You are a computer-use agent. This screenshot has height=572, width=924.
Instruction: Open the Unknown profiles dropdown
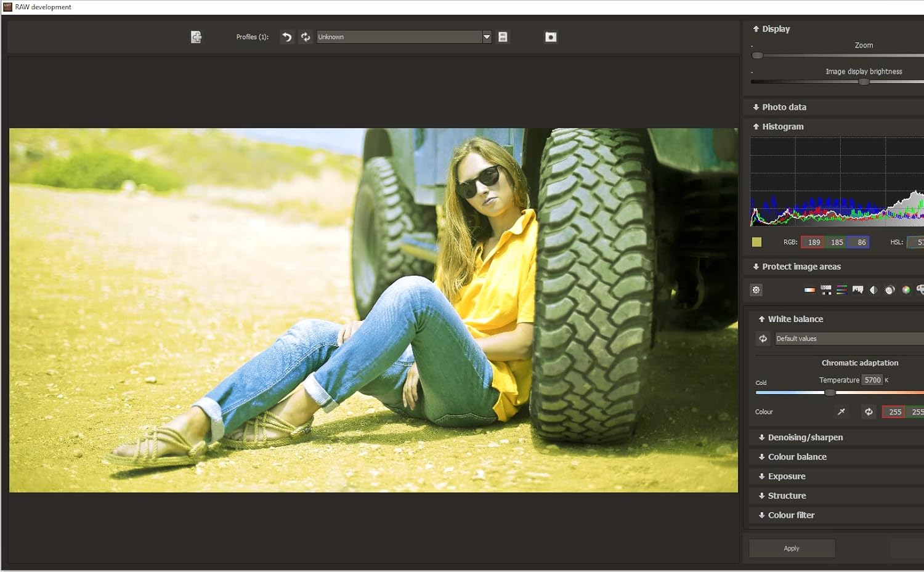pos(487,37)
